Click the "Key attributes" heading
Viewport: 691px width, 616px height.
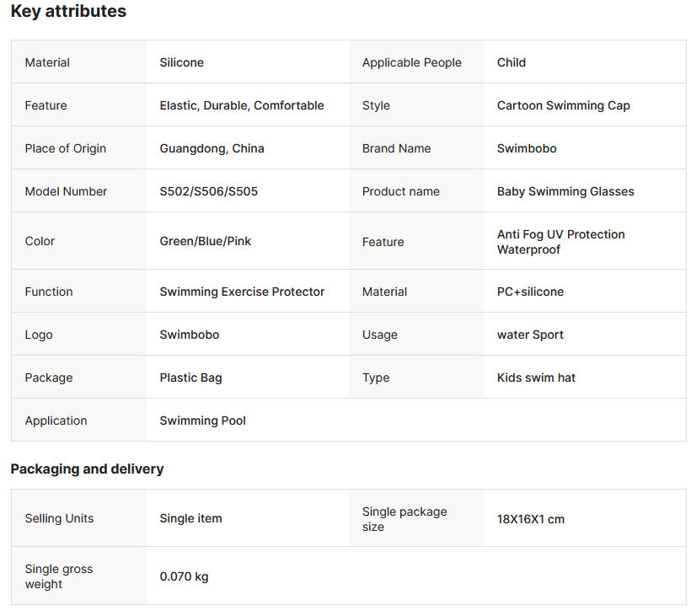[x=68, y=12]
